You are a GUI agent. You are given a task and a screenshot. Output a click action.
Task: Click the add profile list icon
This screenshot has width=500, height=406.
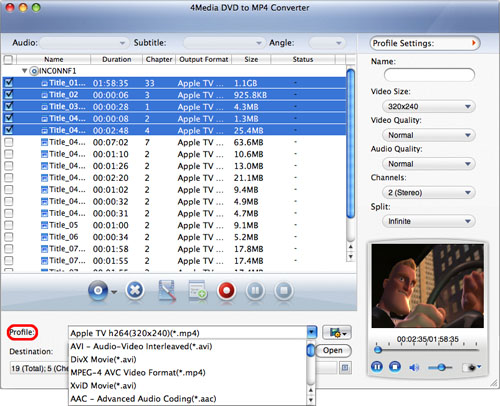tap(198, 291)
